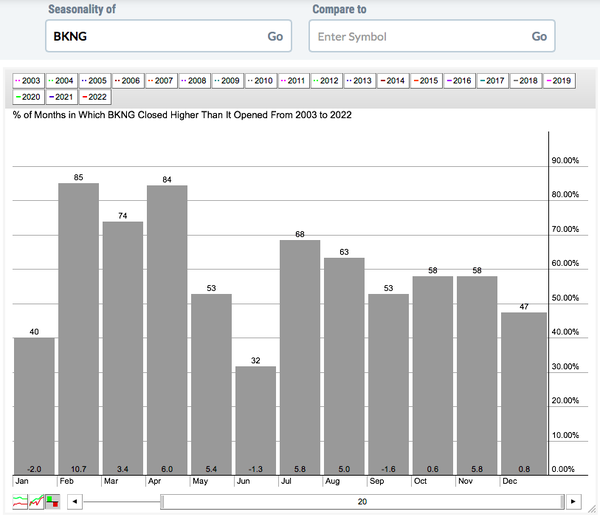Image resolution: width=600 pixels, height=517 pixels.
Task: Select the histogram chart mode icon
Action: click(52, 501)
